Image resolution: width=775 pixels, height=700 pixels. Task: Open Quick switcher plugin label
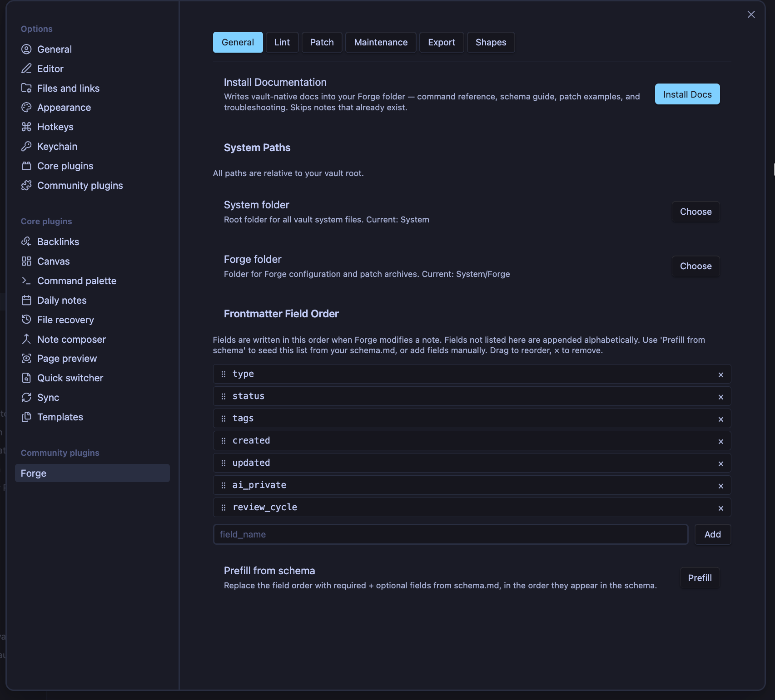[70, 378]
